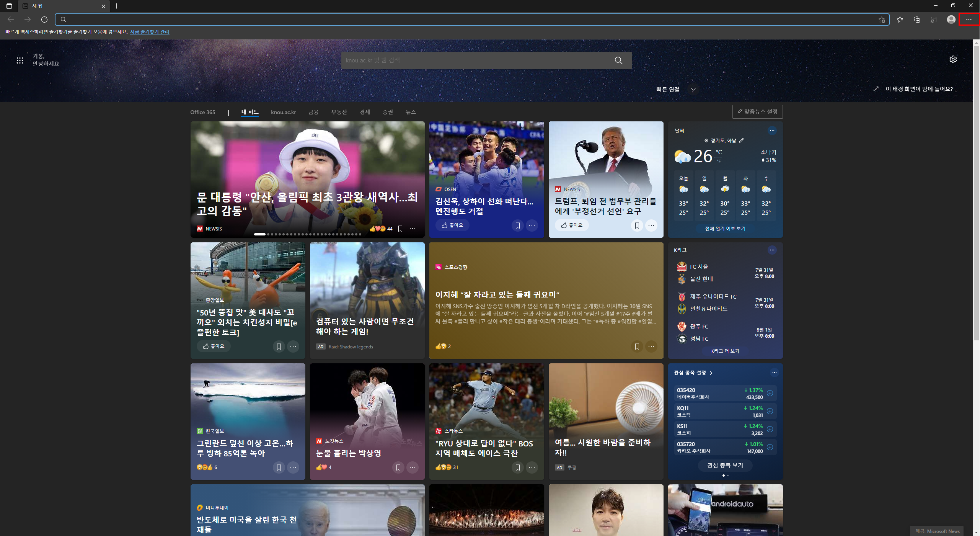Expand the 빠른 연결 chevron
980x536 pixels.
click(x=693, y=90)
